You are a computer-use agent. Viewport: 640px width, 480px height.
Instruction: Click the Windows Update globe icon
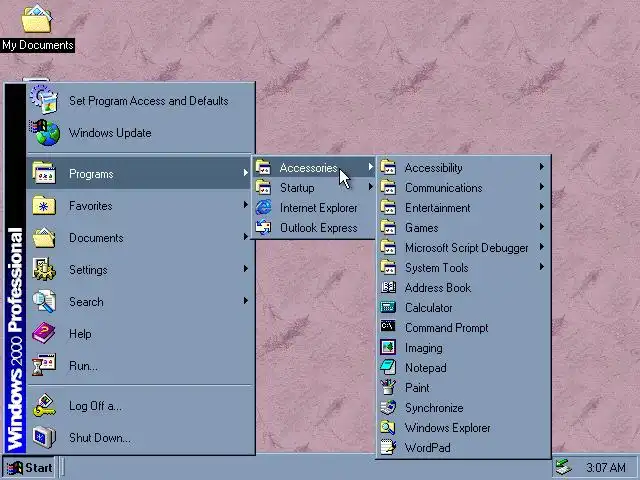pyautogui.click(x=45, y=133)
